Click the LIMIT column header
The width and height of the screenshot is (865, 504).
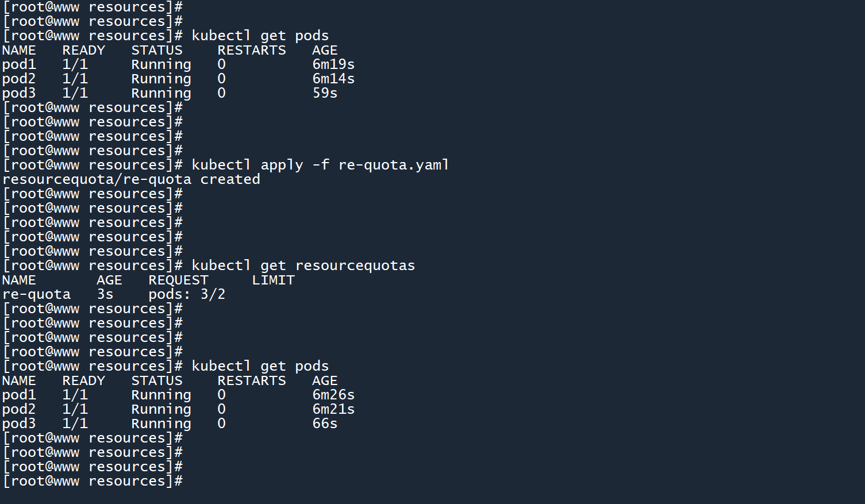point(273,280)
